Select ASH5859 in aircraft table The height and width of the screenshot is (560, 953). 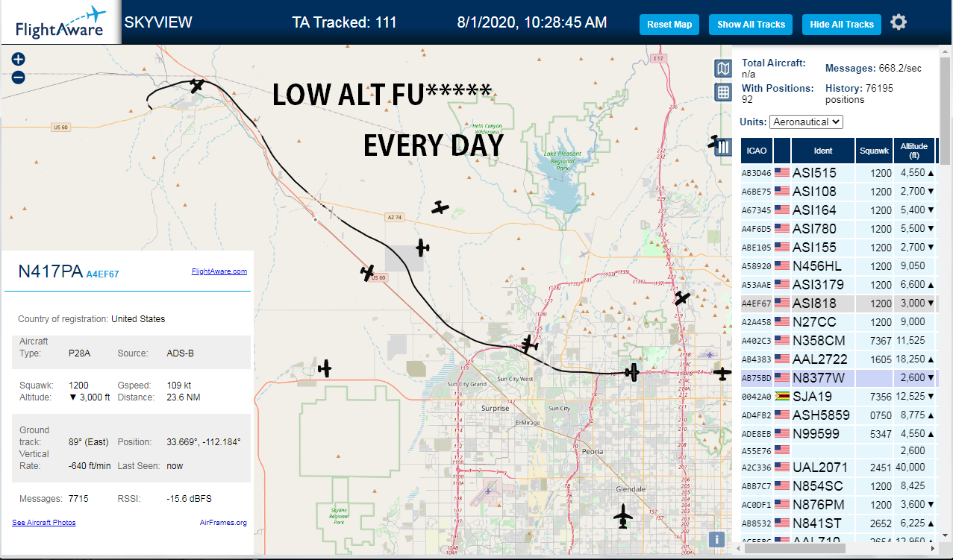click(822, 415)
